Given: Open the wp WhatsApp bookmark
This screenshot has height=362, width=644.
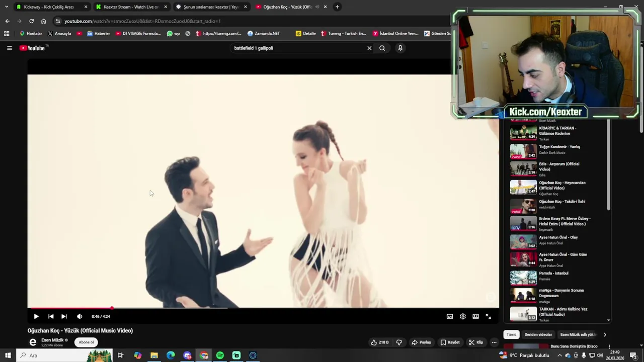Looking at the screenshot, I should 173,34.
